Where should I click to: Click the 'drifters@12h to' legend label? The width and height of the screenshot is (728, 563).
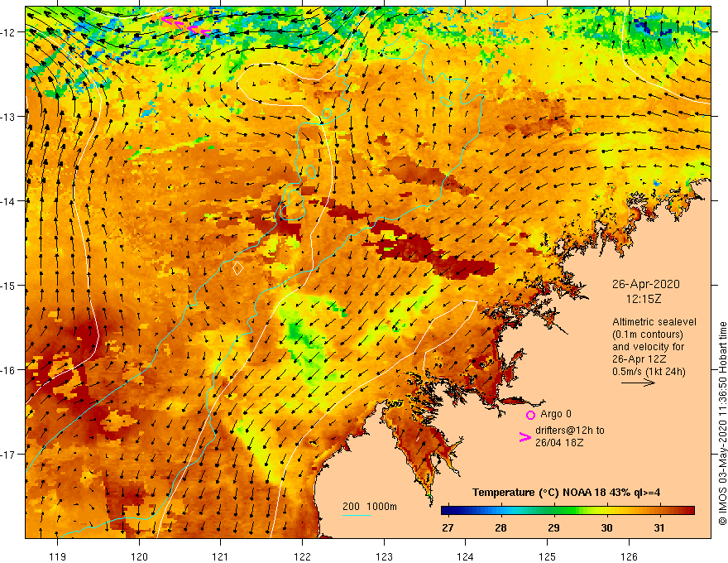click(570, 431)
